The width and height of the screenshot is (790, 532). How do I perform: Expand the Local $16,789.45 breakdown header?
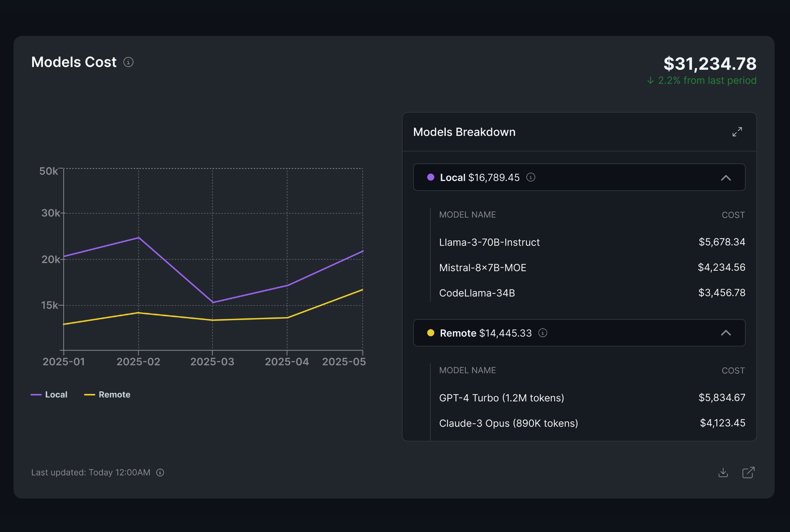coord(479,177)
